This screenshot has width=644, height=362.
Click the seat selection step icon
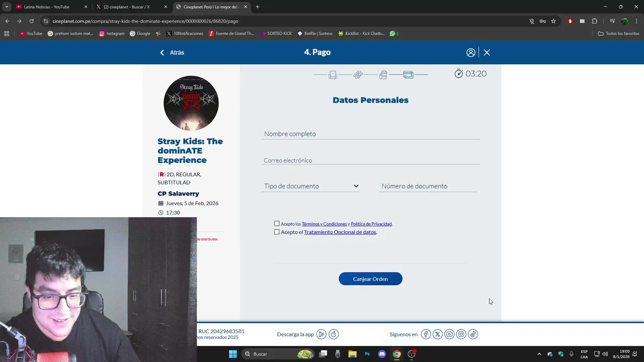(333, 74)
